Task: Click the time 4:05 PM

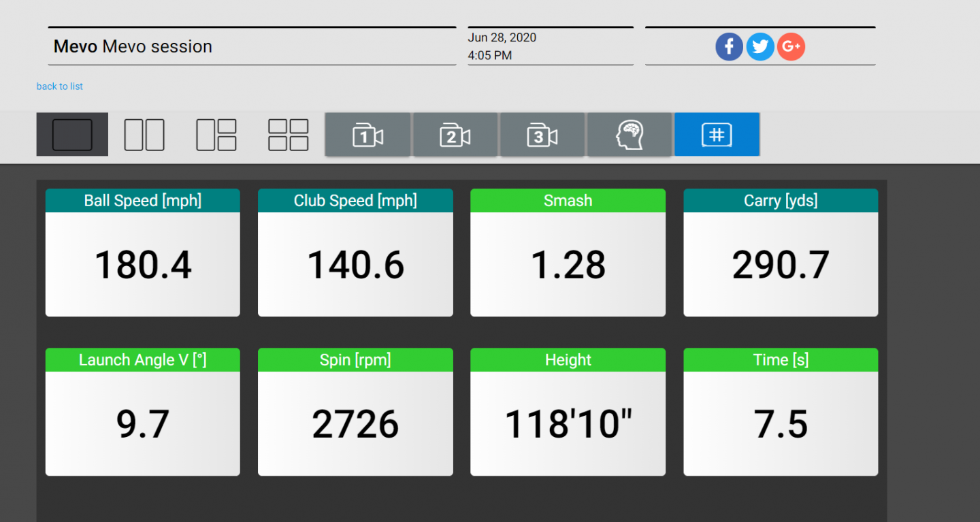Action: coord(490,55)
